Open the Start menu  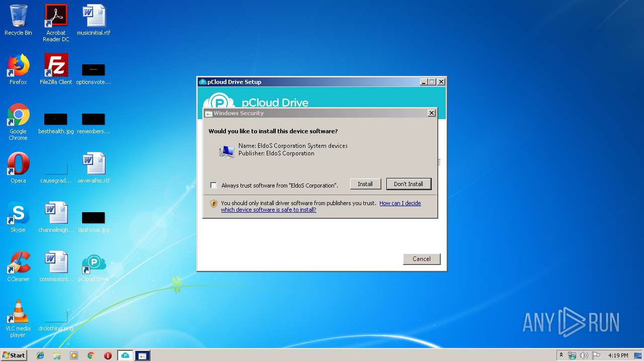tap(14, 355)
